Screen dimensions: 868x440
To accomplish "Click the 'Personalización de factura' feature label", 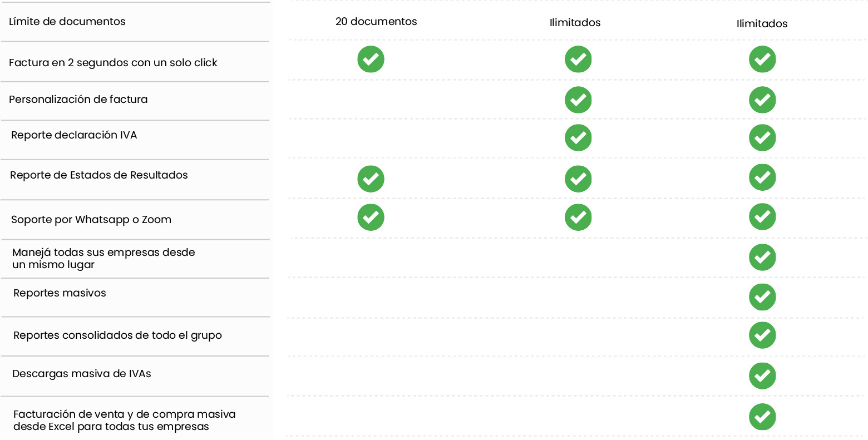I will tap(78, 100).
